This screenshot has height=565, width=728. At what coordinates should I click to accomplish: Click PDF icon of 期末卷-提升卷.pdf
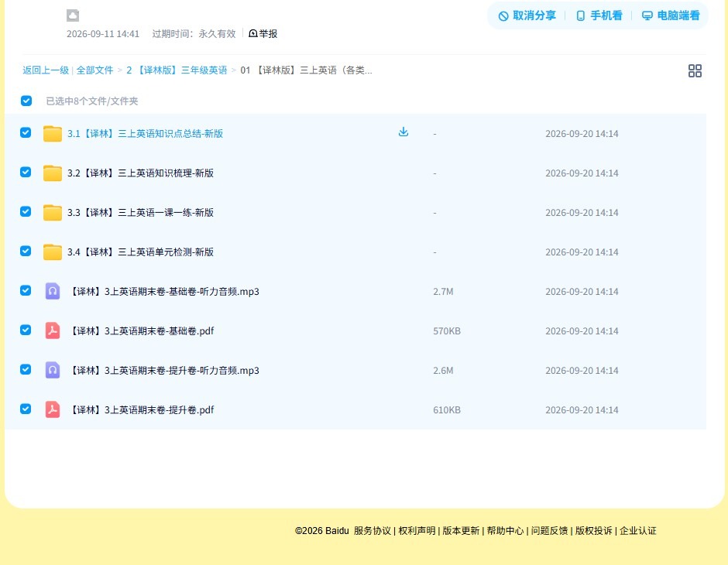[53, 409]
